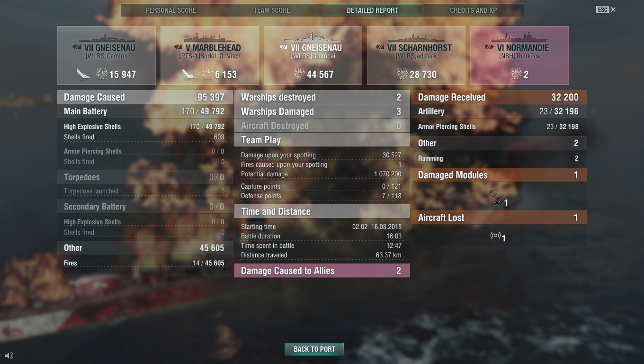
Task: Click sunk ship icon on Camton's Gneisenau card
Action: pos(83,74)
